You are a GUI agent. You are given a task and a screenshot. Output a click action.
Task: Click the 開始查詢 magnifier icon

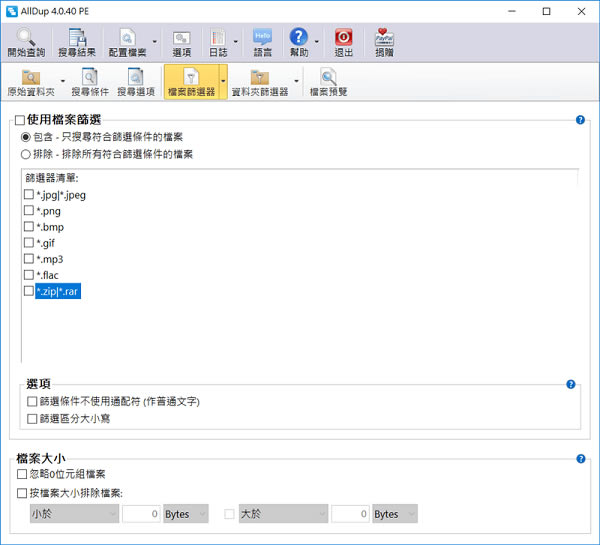click(x=26, y=38)
